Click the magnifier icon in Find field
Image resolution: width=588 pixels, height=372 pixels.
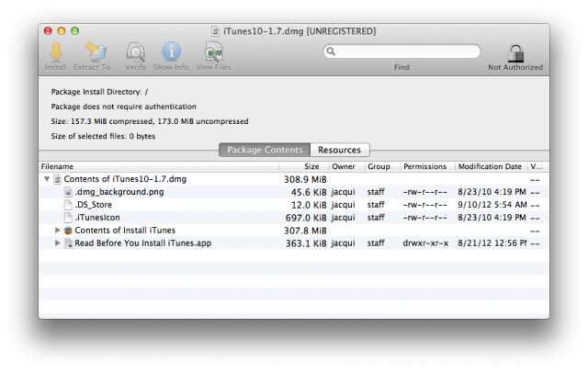coord(331,51)
